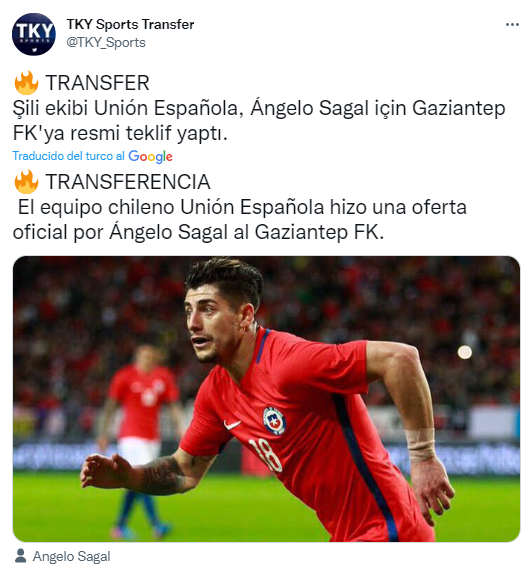
Task: Click the person tag icon below photo
Action: coord(21,556)
